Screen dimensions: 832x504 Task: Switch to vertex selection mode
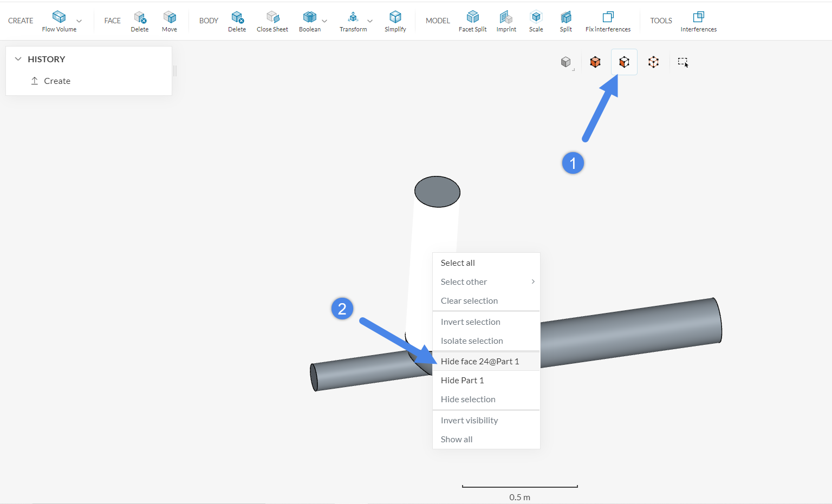point(653,62)
